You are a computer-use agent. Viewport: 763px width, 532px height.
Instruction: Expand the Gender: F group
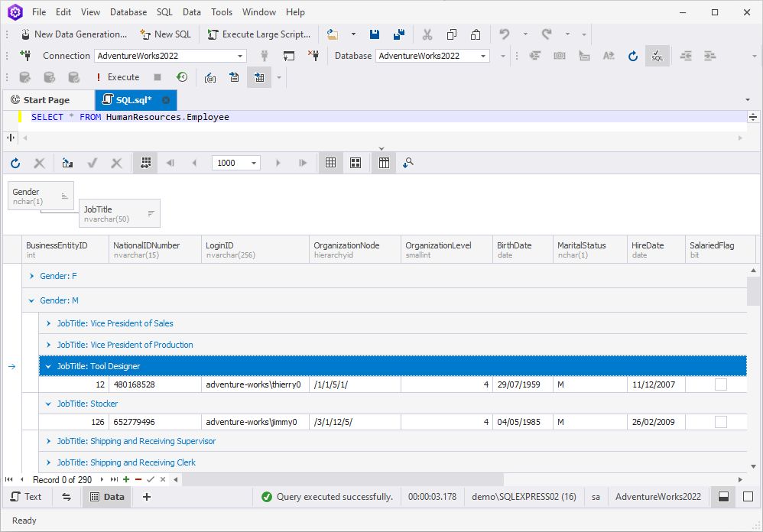click(x=31, y=276)
